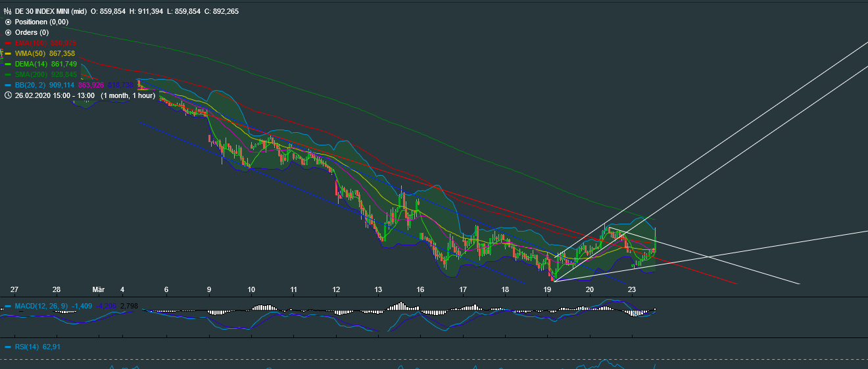
Task: Click the MACD indicator color swatch
Action: click(8, 307)
